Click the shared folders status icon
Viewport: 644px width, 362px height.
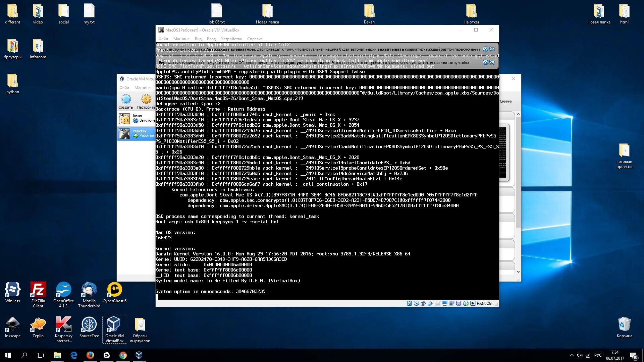tap(437, 303)
